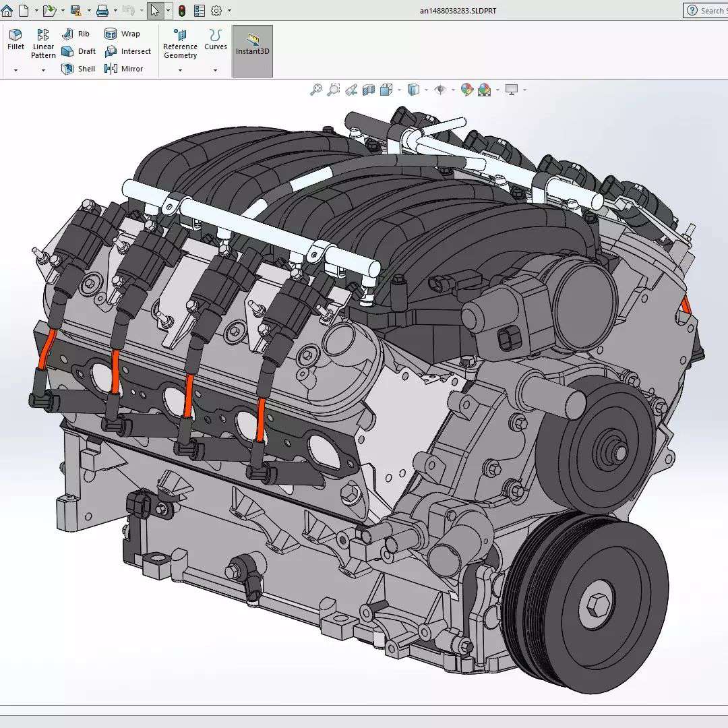Select the Rib feature tool
This screenshot has height=728, width=728.
[75, 34]
